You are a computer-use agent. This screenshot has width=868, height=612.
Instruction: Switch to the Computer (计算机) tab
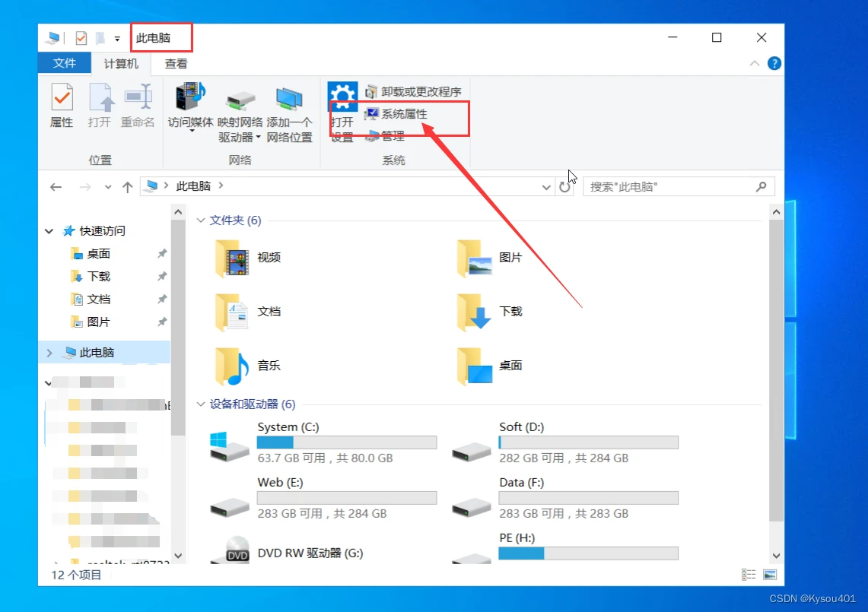(x=121, y=63)
